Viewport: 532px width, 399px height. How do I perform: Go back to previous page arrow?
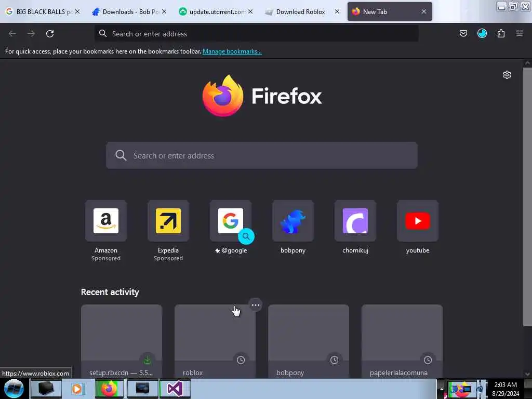[x=12, y=34]
